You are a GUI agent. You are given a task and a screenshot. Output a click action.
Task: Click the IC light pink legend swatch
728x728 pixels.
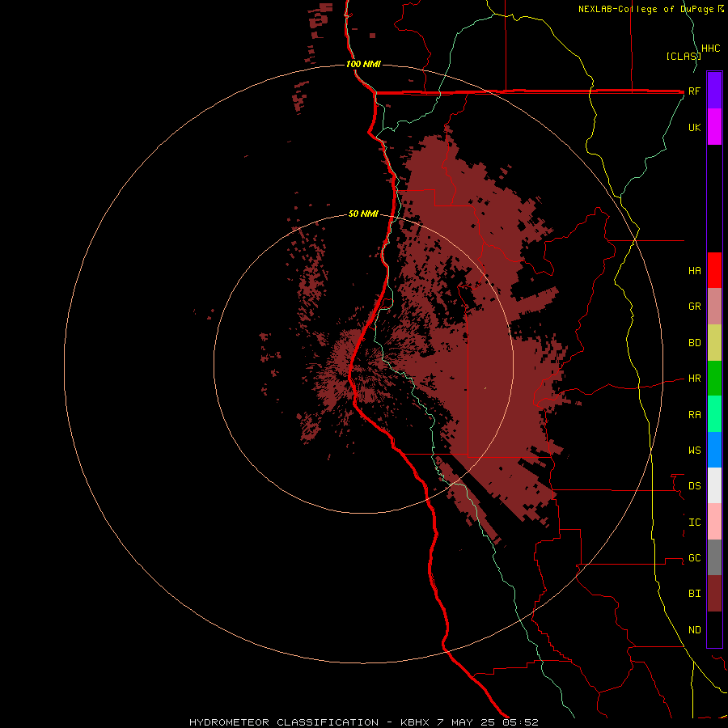(x=714, y=522)
